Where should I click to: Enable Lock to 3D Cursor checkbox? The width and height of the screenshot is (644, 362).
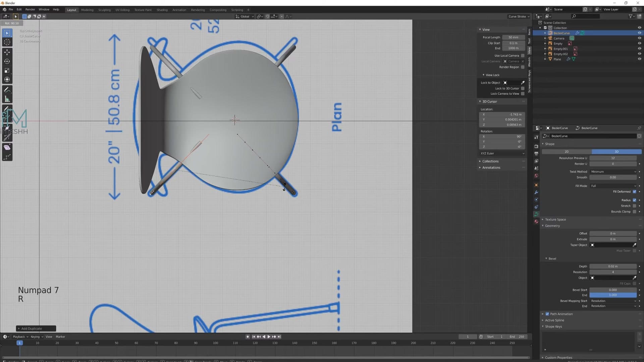(523, 88)
